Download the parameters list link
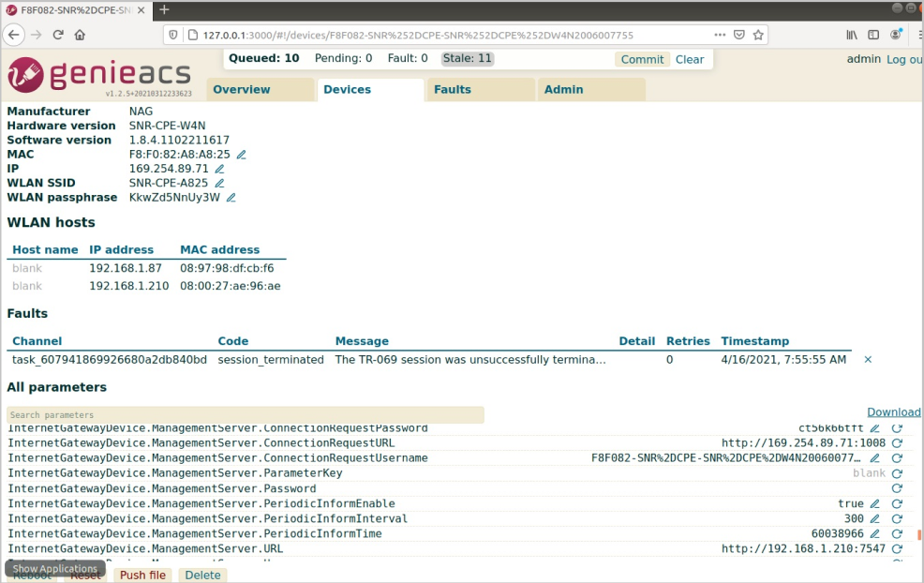Screen dimensions: 924x583 click(x=893, y=412)
